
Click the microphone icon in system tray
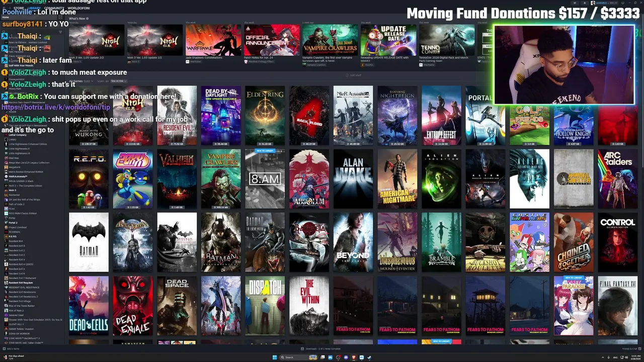608,357
